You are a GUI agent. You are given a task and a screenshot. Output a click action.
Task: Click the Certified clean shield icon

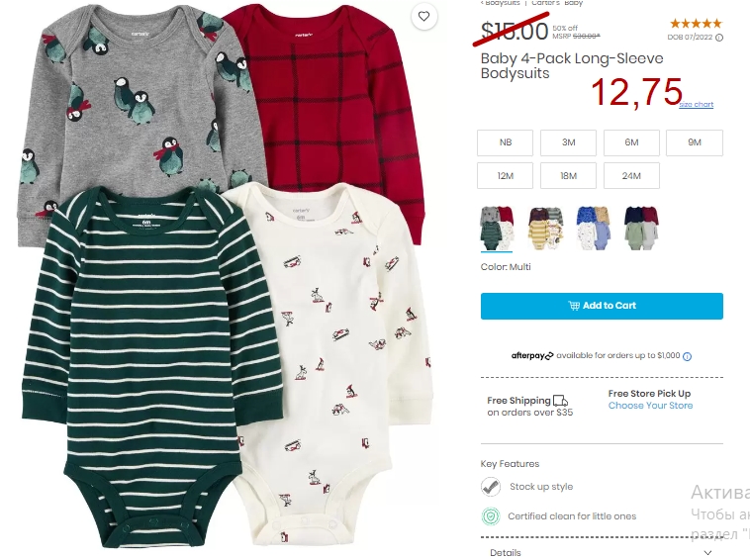(491, 516)
